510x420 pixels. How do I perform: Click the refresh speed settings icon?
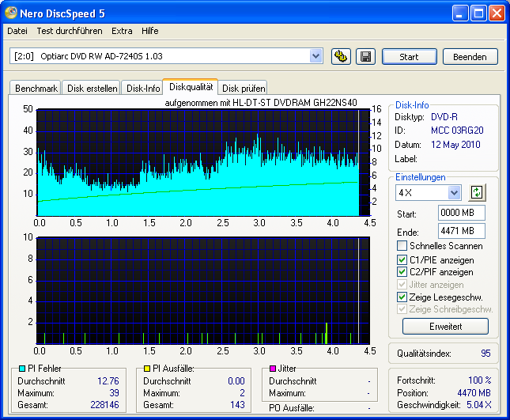(477, 192)
